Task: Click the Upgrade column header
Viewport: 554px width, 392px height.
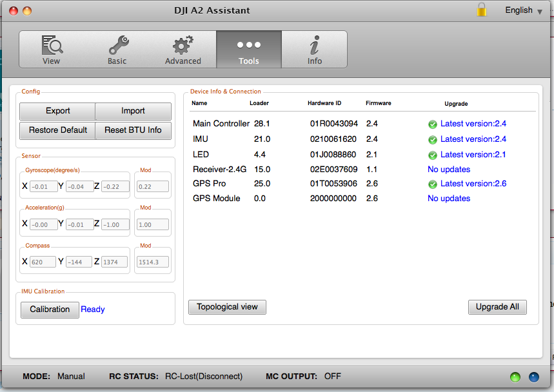Action: 456,104
